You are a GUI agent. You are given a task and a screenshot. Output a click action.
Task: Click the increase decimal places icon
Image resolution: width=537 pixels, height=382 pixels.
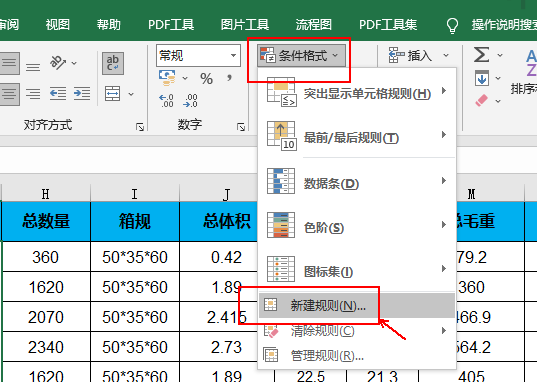click(x=166, y=101)
